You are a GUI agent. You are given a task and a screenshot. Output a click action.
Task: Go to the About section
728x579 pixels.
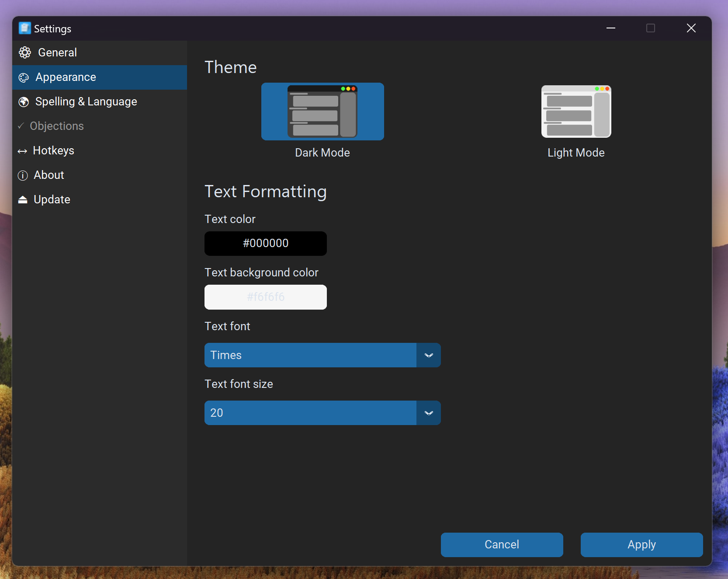click(x=49, y=175)
